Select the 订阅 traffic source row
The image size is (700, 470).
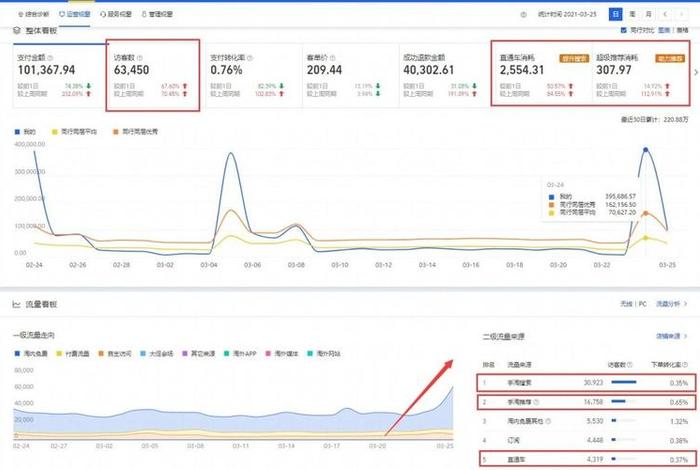(x=586, y=440)
